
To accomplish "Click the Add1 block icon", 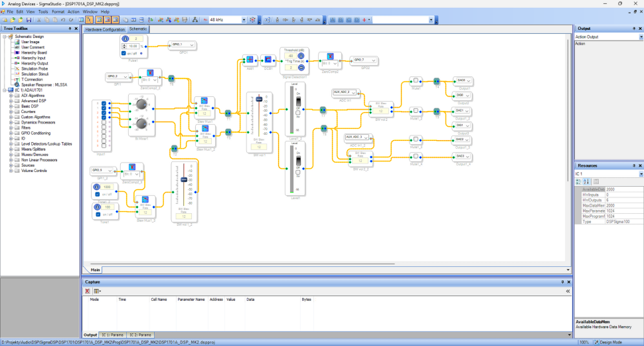I will pyautogui.click(x=250, y=59).
